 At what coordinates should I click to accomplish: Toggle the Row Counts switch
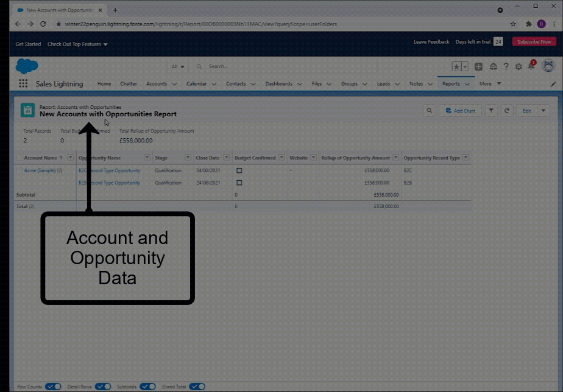pyautogui.click(x=53, y=387)
